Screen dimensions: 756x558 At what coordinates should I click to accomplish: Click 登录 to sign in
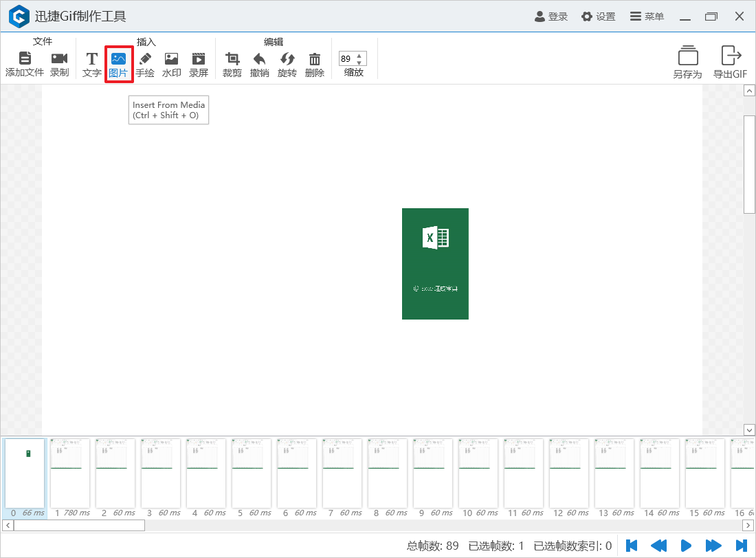tap(551, 16)
